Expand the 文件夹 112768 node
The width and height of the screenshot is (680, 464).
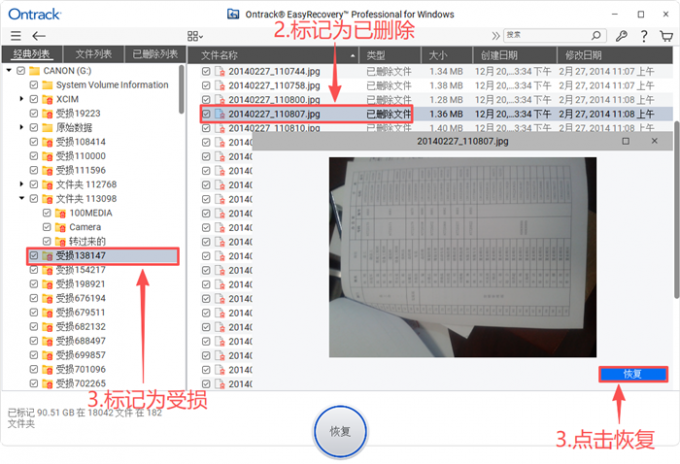pyautogui.click(x=21, y=184)
